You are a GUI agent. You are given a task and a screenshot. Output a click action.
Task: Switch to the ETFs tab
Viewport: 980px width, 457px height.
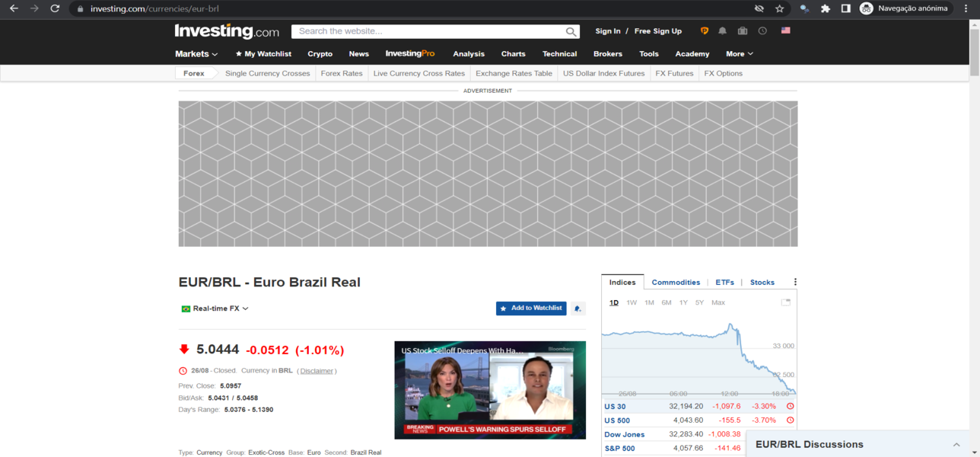tap(725, 283)
